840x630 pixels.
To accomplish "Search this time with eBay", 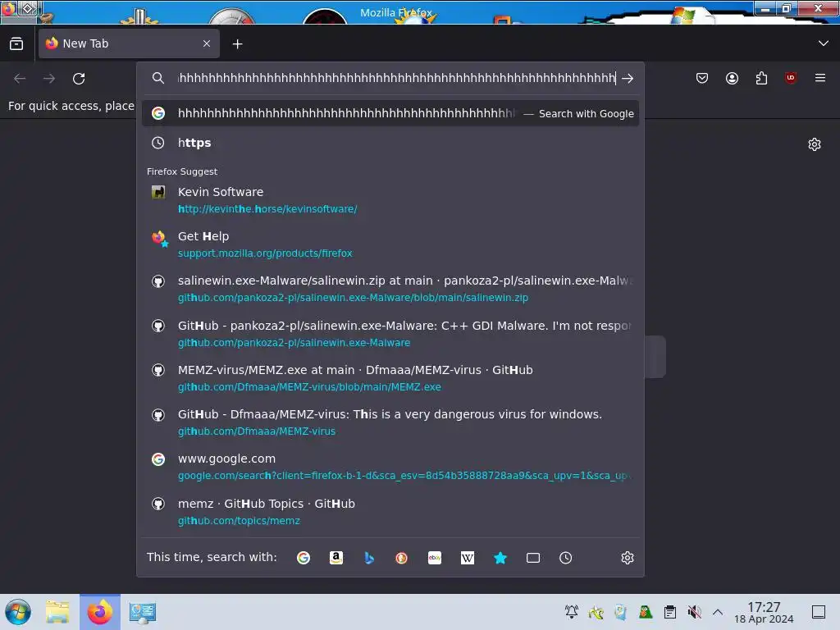I will pos(435,558).
